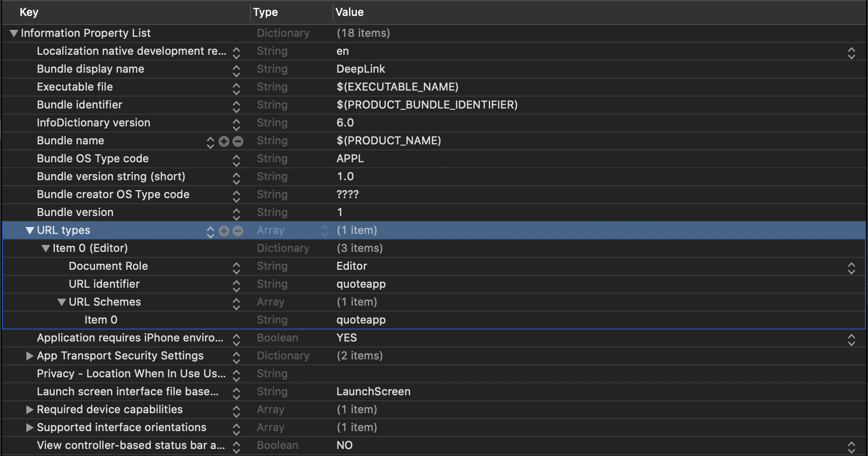Open key stepper for Required device capabilities
The image size is (868, 456).
point(236,411)
